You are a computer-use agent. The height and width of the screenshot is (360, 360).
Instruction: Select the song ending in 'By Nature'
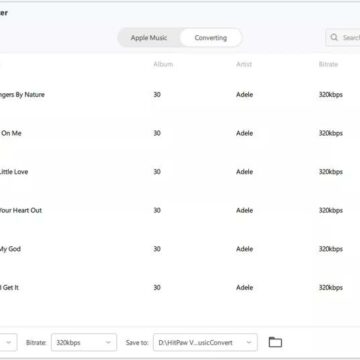22,94
